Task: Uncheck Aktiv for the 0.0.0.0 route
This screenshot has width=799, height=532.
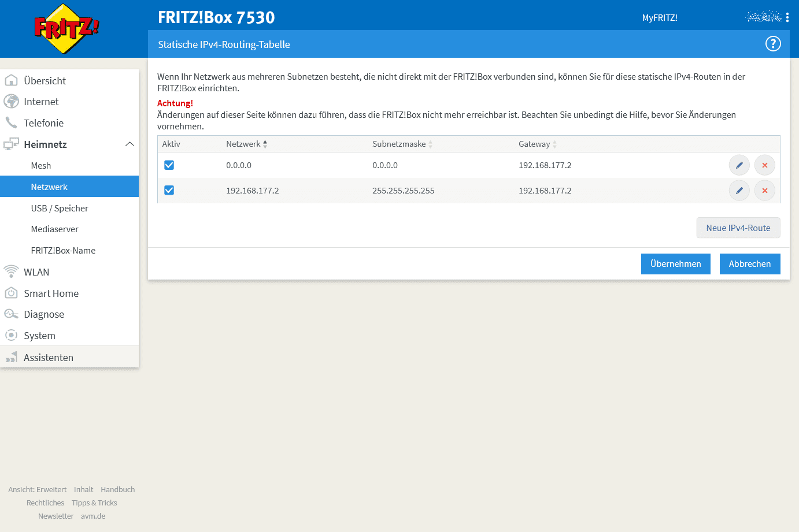Action: [x=169, y=165]
